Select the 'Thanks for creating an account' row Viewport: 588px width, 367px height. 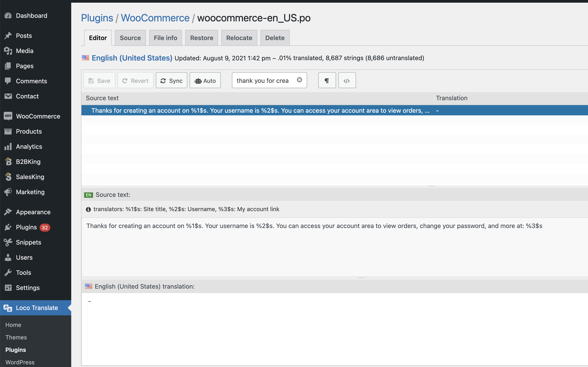click(335, 110)
